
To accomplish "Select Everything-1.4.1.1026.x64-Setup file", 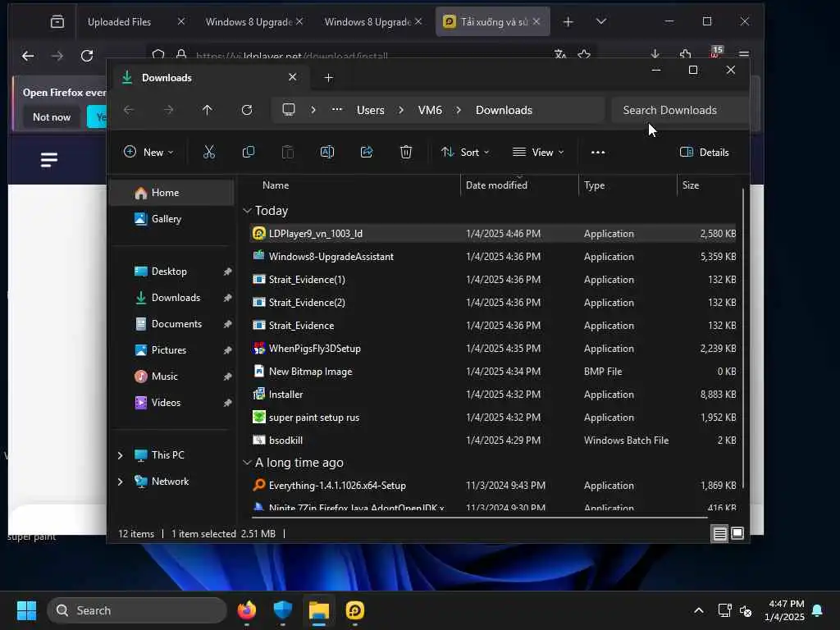I will 493,486.
